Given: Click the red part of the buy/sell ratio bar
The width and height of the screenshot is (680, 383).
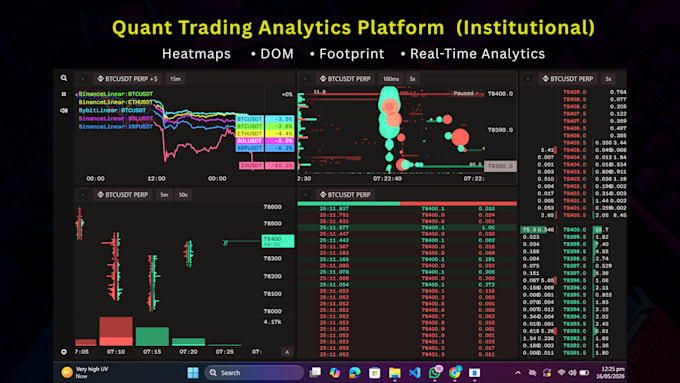Looking at the screenshot, I should coord(458,203).
